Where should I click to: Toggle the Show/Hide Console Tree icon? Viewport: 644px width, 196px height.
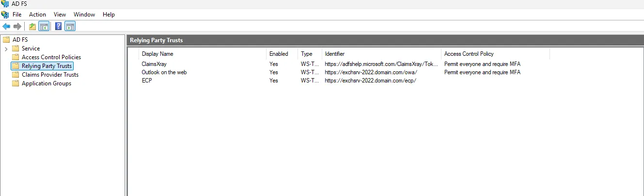click(44, 26)
